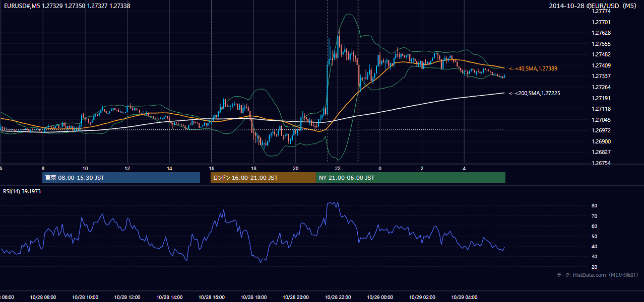Click the 1.26972 price axis label

[601, 130]
